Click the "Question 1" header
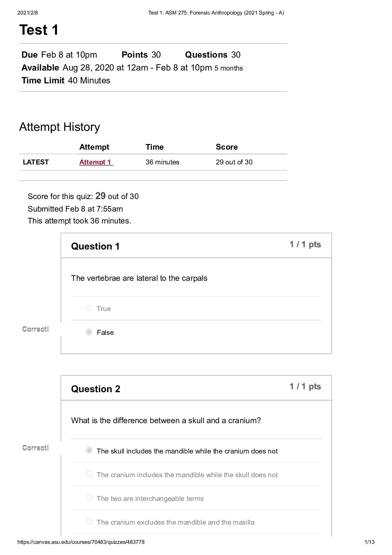The width and height of the screenshot is (392, 555). (x=95, y=246)
